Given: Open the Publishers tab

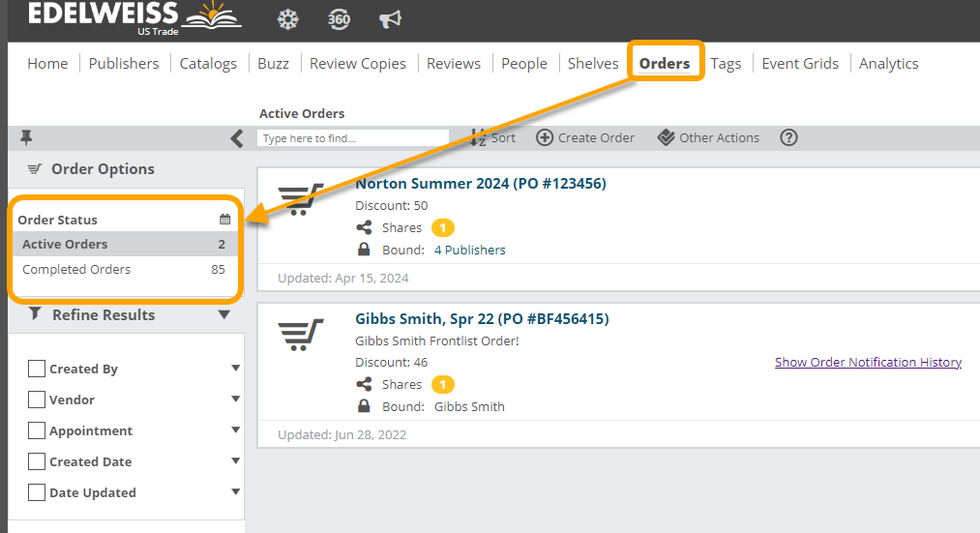Looking at the screenshot, I should (x=124, y=63).
